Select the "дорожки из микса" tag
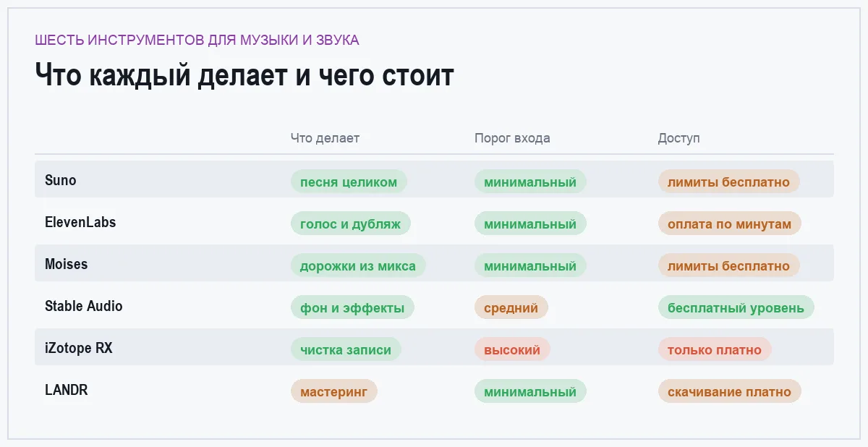This screenshot has width=868, height=447. pos(358,265)
